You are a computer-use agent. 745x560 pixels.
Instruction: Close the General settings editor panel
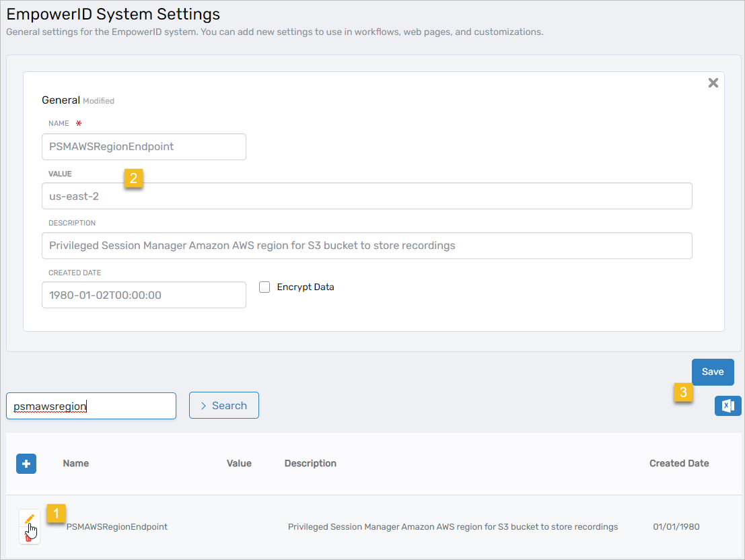[x=713, y=83]
